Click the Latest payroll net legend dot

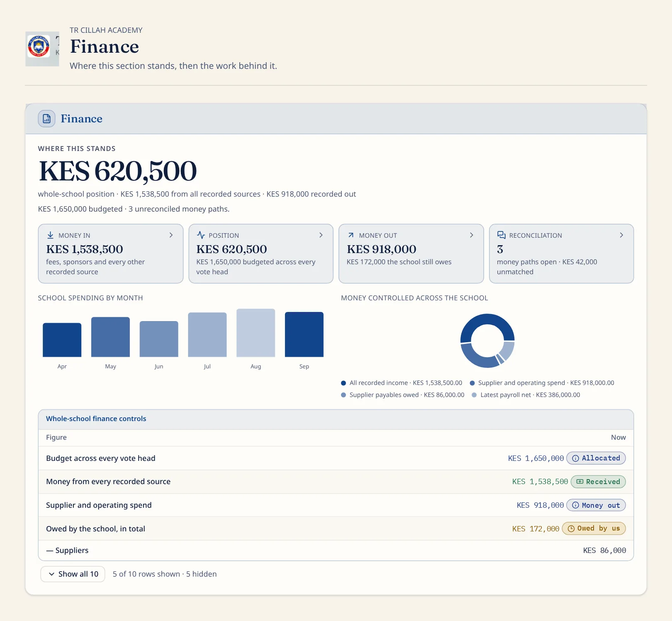pyautogui.click(x=474, y=395)
